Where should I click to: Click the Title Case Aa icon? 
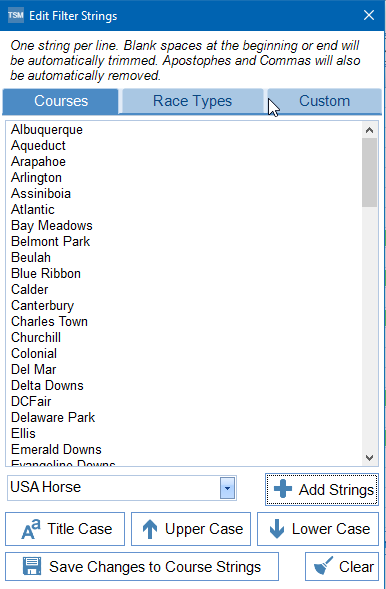point(31,529)
